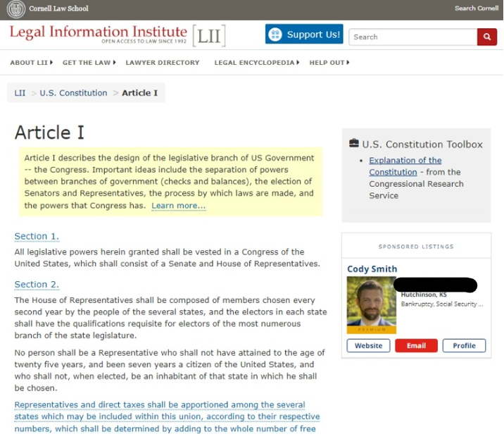The height and width of the screenshot is (439, 504).
Task: Click the Learn more... link
Action: [178, 206]
